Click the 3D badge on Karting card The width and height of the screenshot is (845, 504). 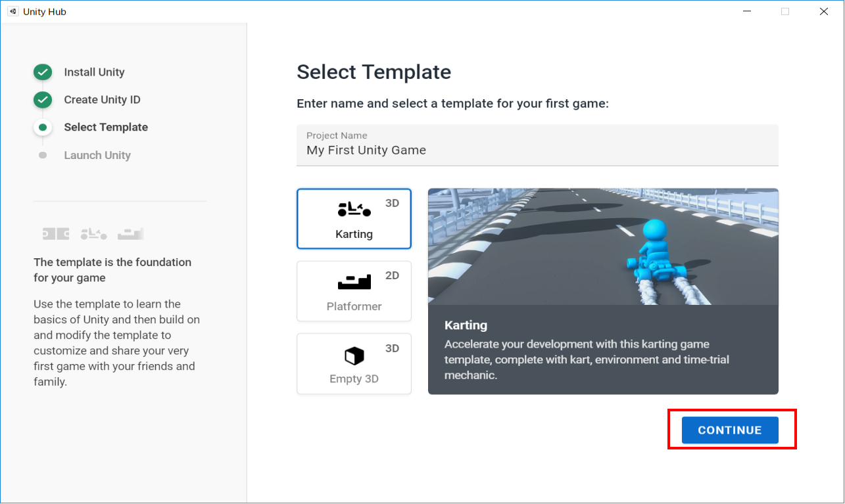pos(392,203)
